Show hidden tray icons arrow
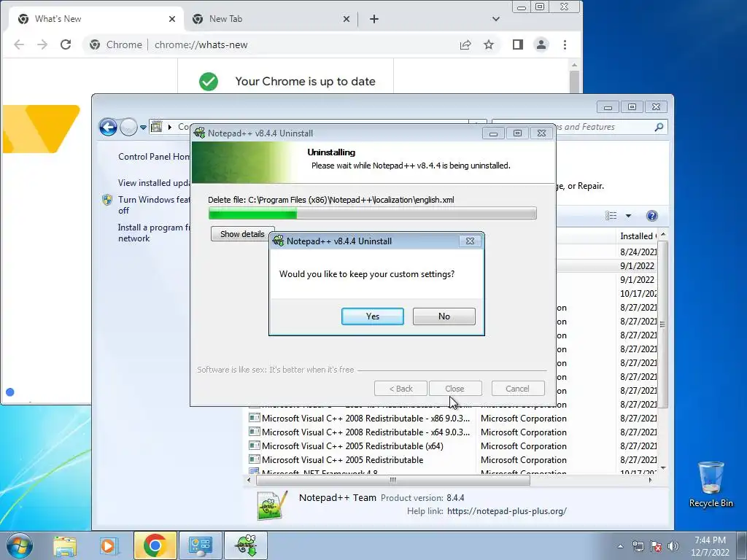The height and width of the screenshot is (560, 747). pos(620,546)
